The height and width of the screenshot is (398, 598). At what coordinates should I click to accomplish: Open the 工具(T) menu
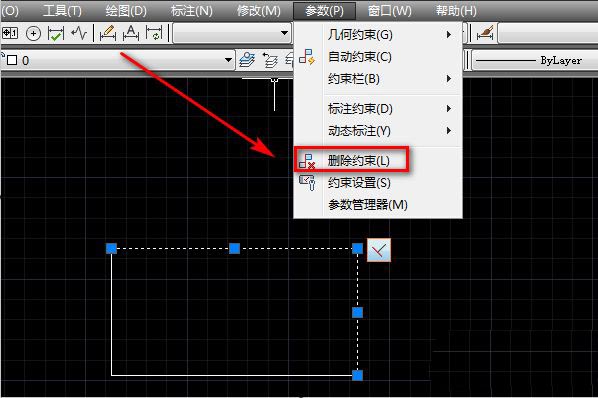click(62, 11)
